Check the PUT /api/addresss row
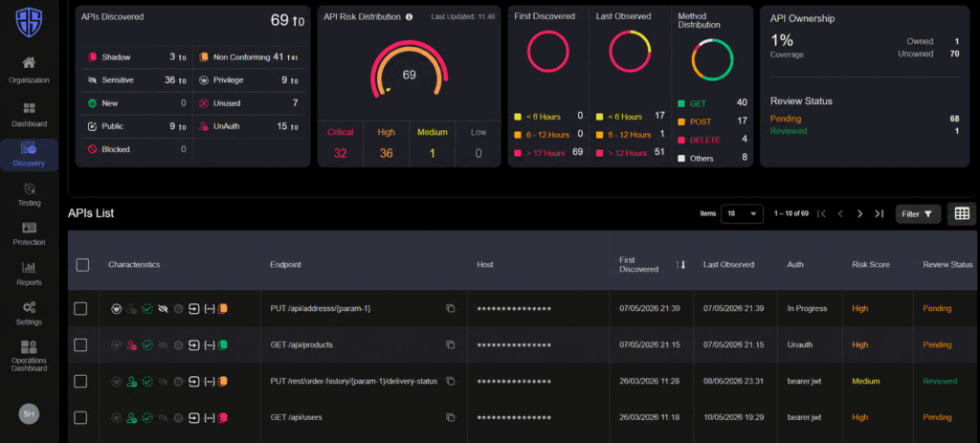 point(80,309)
